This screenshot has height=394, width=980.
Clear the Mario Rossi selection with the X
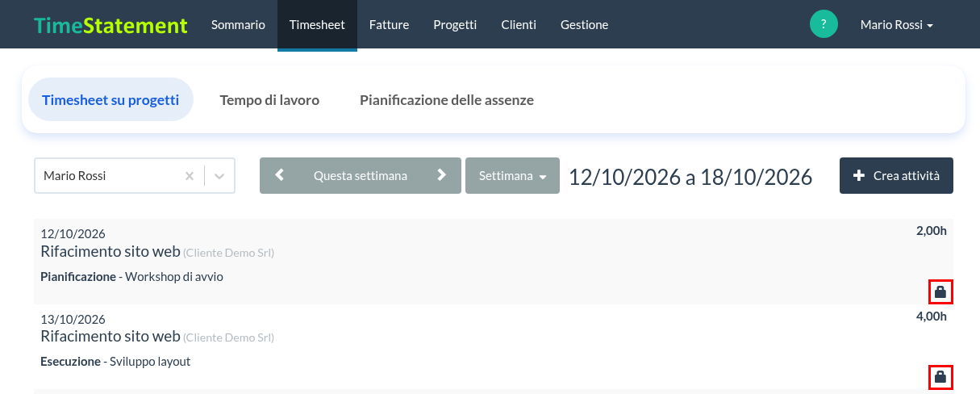pyautogui.click(x=190, y=175)
